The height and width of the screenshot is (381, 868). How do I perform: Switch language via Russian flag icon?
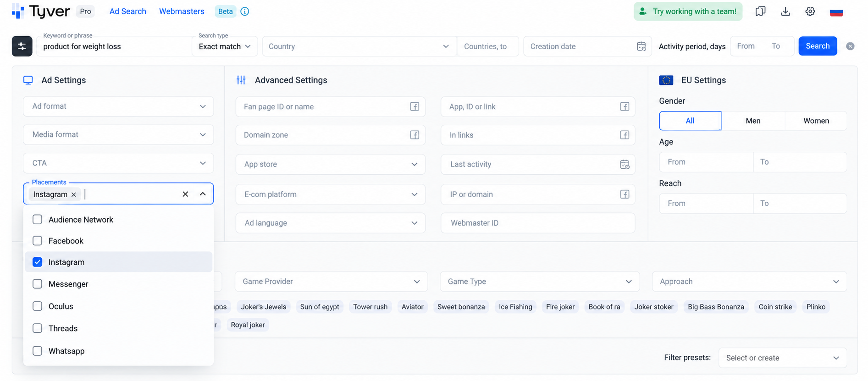coord(836,12)
